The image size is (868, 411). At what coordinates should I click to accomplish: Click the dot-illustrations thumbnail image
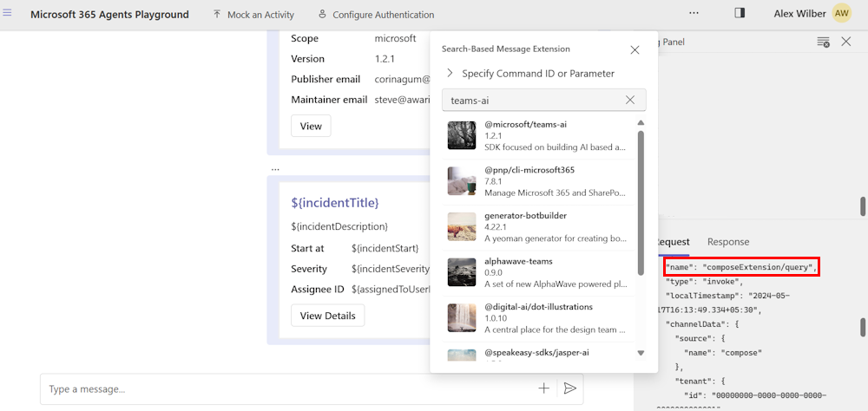(462, 318)
